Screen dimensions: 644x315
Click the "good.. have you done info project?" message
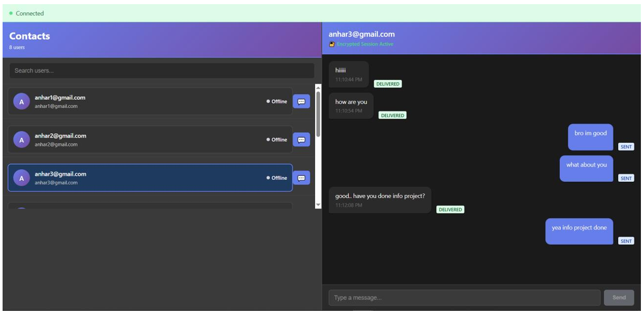click(x=380, y=200)
